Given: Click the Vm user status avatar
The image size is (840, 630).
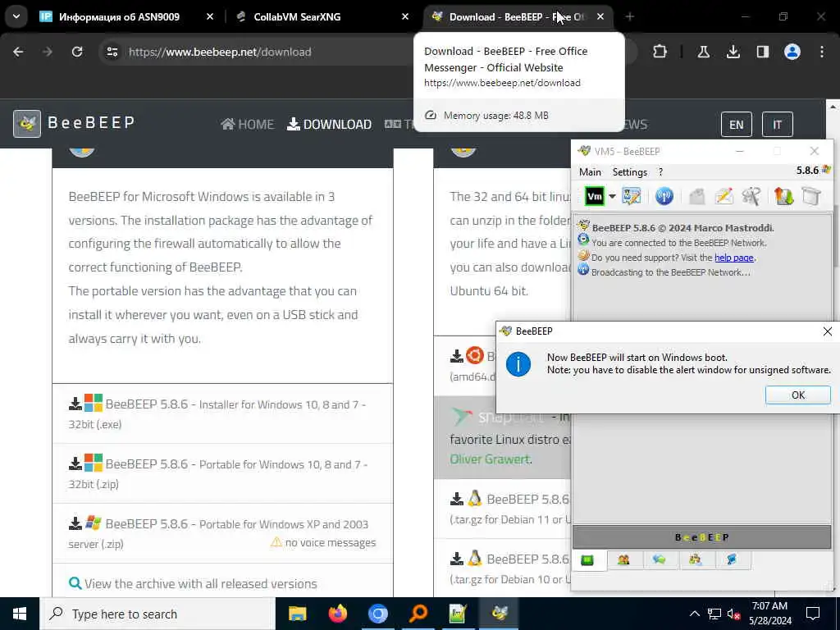Looking at the screenshot, I should point(594,196).
